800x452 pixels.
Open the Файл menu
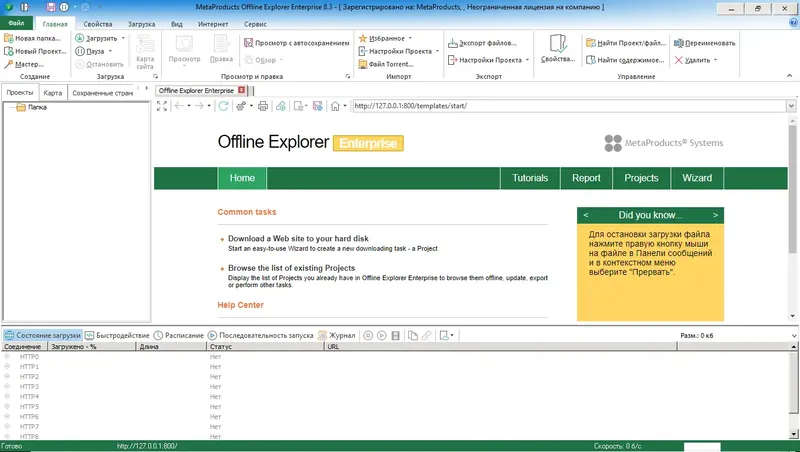click(x=16, y=23)
